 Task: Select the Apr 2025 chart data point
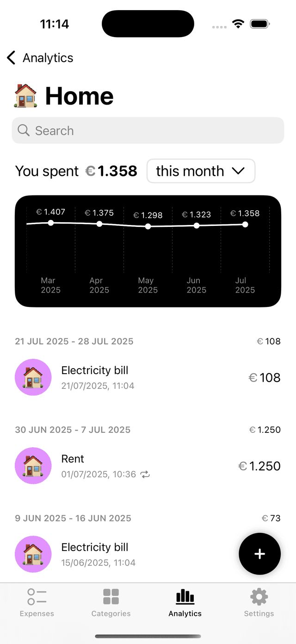(99, 224)
